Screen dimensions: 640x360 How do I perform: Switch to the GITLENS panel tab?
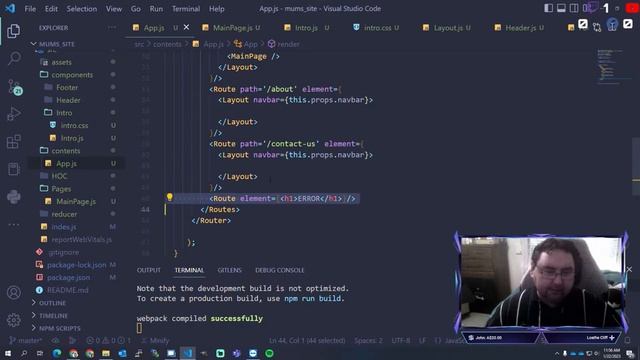coord(229,270)
